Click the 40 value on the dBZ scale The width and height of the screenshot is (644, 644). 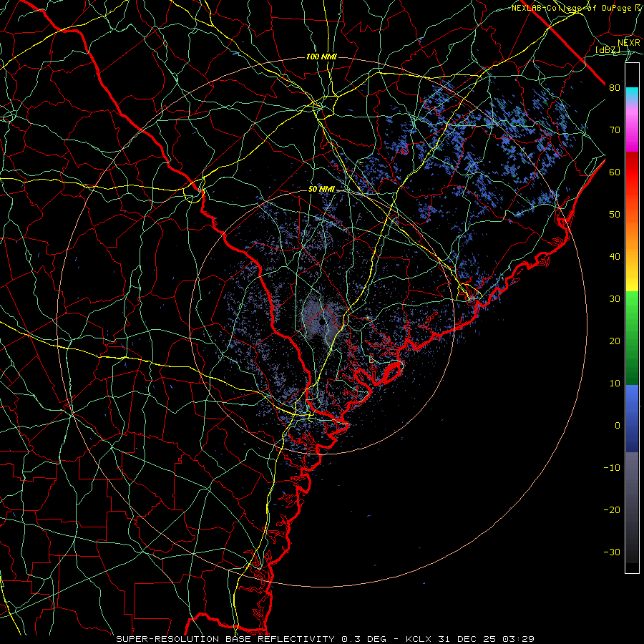[615, 257]
